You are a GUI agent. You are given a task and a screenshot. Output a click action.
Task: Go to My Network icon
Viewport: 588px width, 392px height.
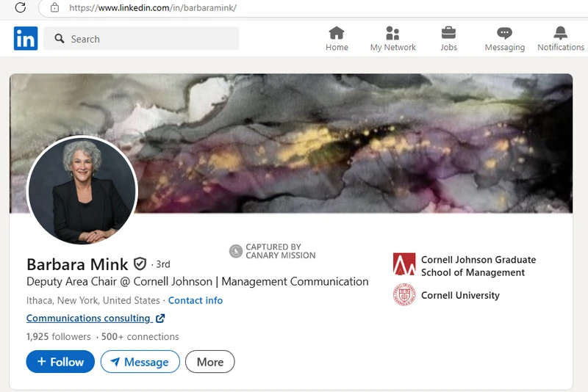pos(392,33)
